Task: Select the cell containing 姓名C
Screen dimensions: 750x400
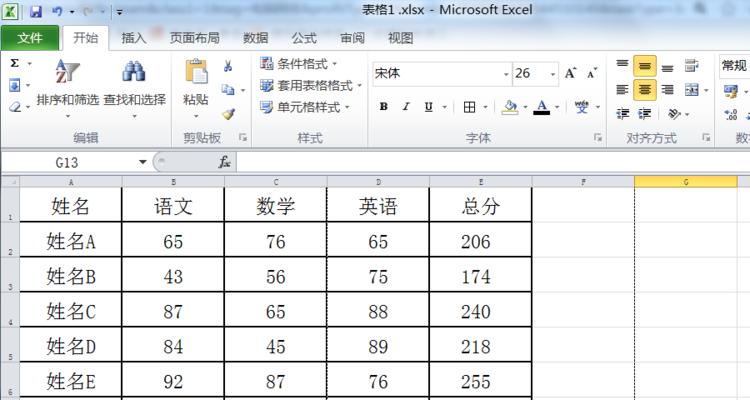Action: pos(71,311)
